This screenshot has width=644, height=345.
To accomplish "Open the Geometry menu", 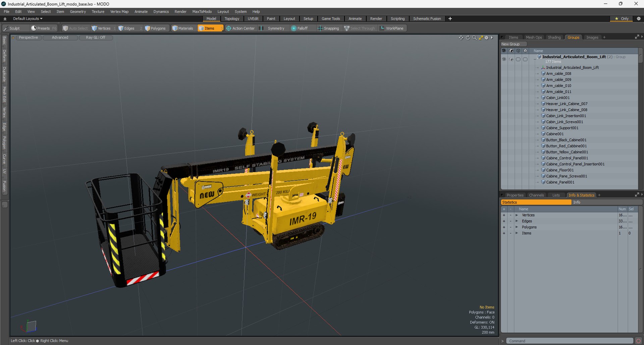I will tap(78, 11).
